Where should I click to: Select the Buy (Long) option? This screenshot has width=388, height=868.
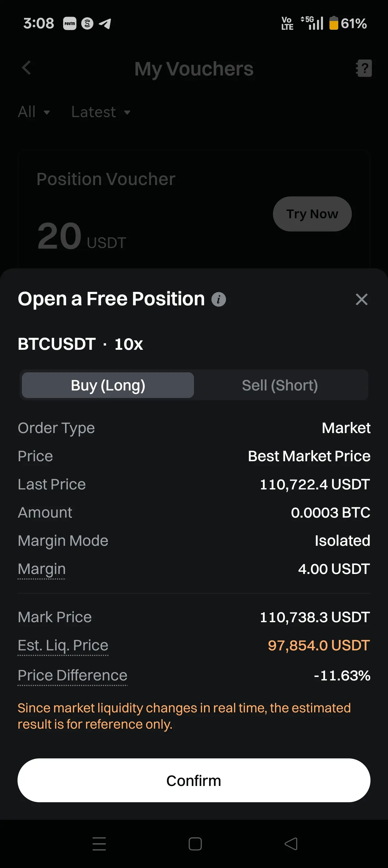tap(108, 385)
